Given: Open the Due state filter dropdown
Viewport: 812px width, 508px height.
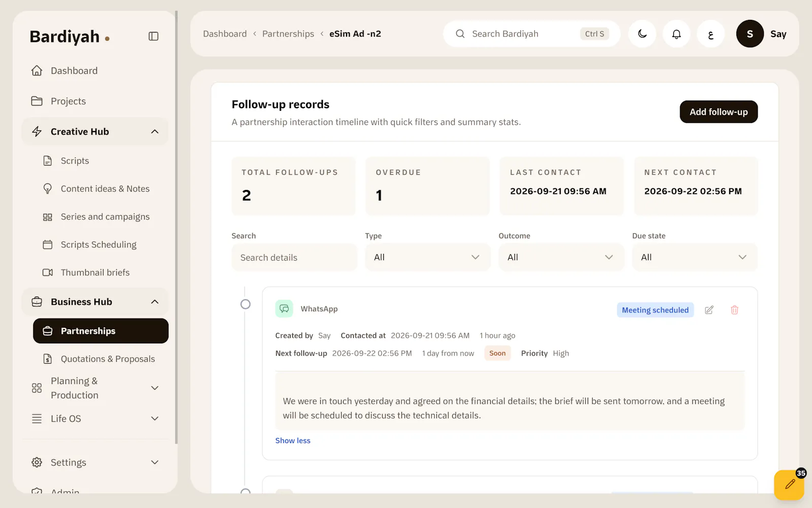Looking at the screenshot, I should [695, 257].
